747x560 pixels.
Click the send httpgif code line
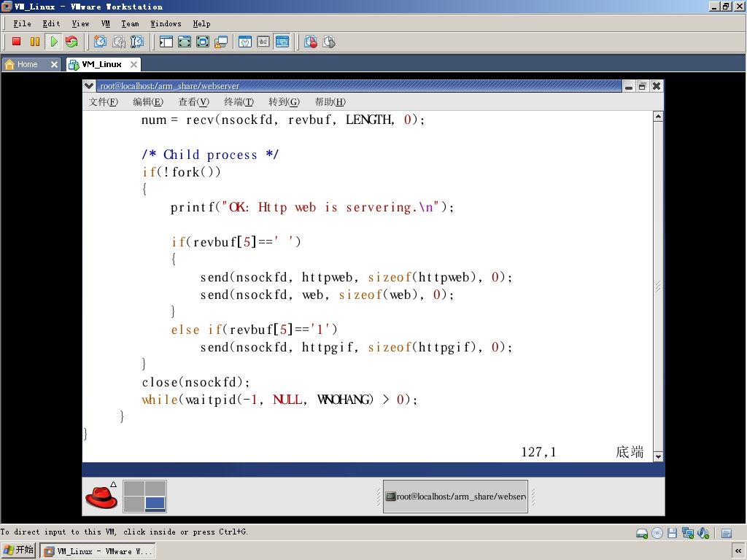356,347
